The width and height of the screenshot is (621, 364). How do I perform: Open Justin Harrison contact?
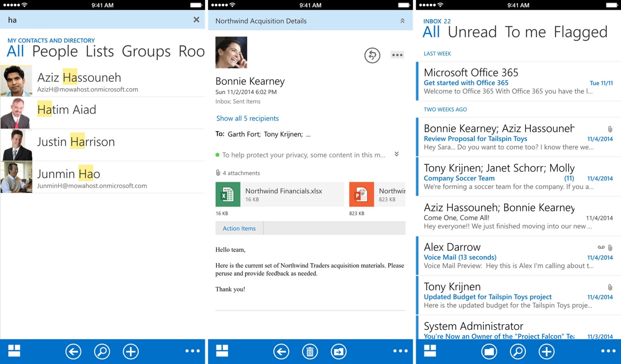(x=102, y=145)
